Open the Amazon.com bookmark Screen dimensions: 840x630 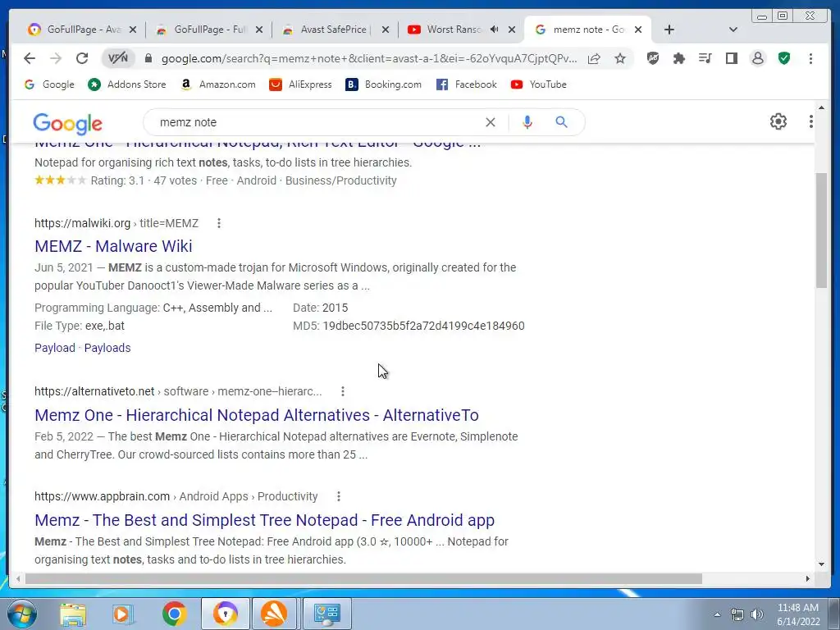[x=218, y=84]
